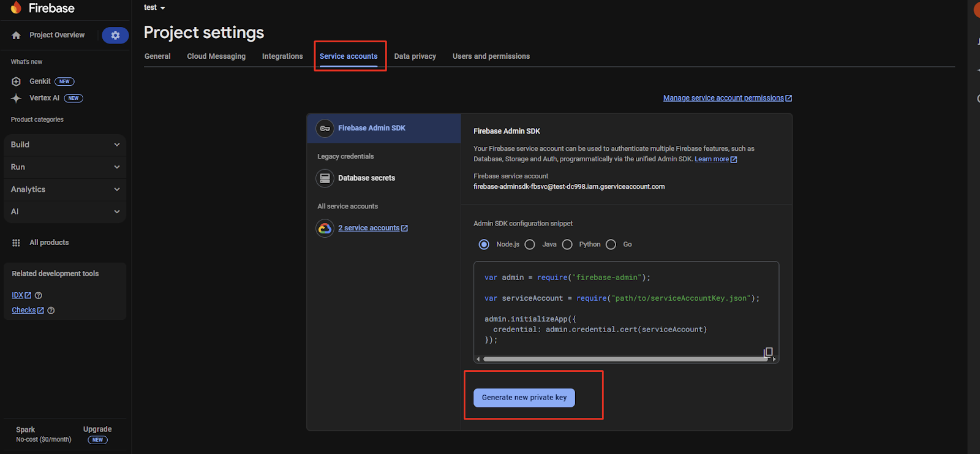980x454 pixels.
Task: Select the Go radio button
Action: click(611, 244)
